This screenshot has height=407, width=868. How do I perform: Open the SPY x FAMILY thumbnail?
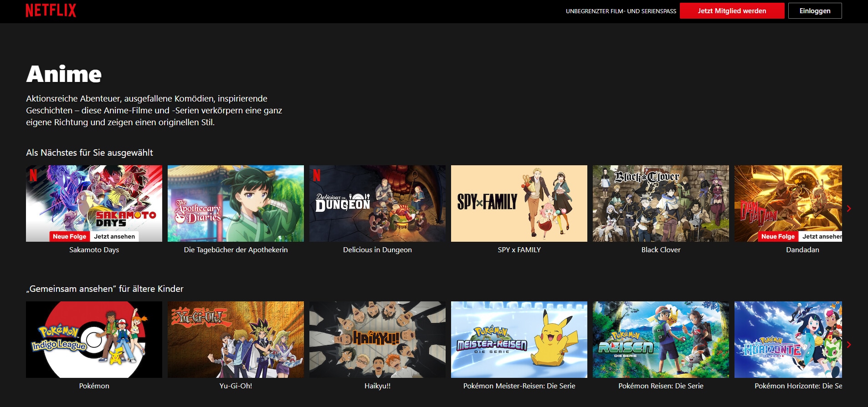(519, 203)
